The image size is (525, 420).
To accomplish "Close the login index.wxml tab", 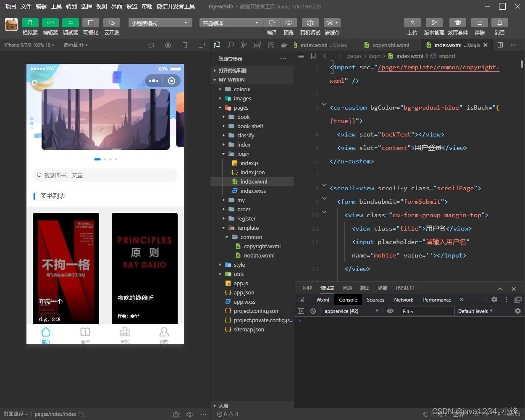I will [x=486, y=45].
